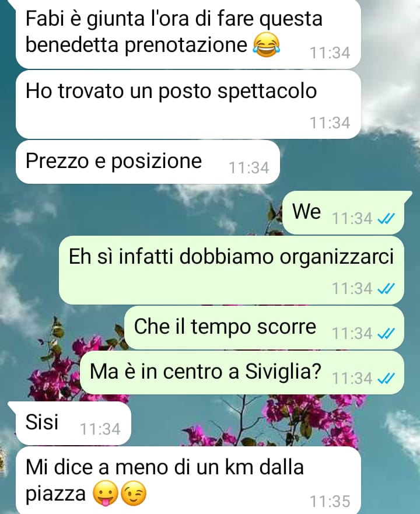Tap 'Ma è in centro a Siviglia?' text
Screen dimensions: 420x514
coord(205,372)
